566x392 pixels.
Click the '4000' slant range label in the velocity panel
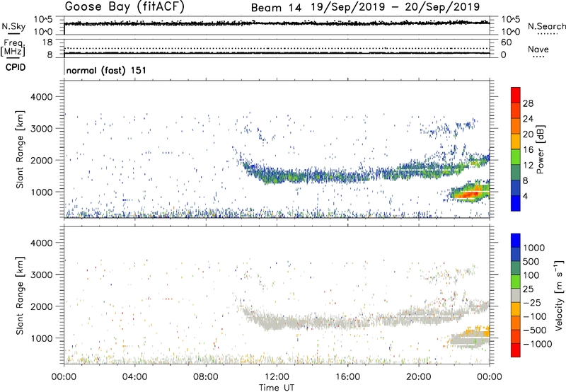pos(42,243)
